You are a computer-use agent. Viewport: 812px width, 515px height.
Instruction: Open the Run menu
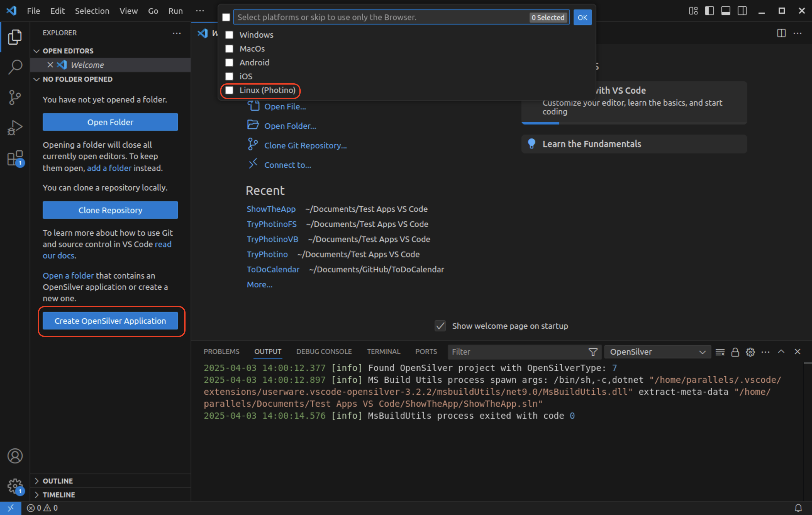[176, 11]
